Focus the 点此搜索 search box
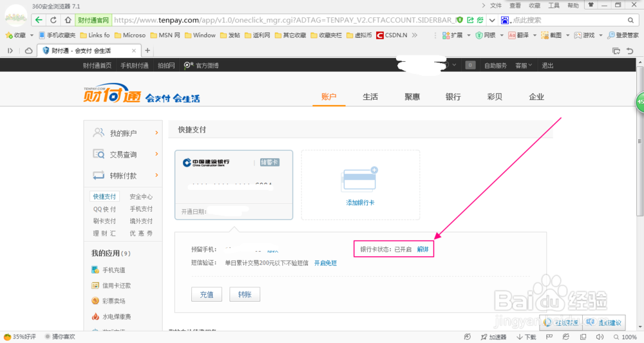Screen dimensions: 644x343 point(569,20)
